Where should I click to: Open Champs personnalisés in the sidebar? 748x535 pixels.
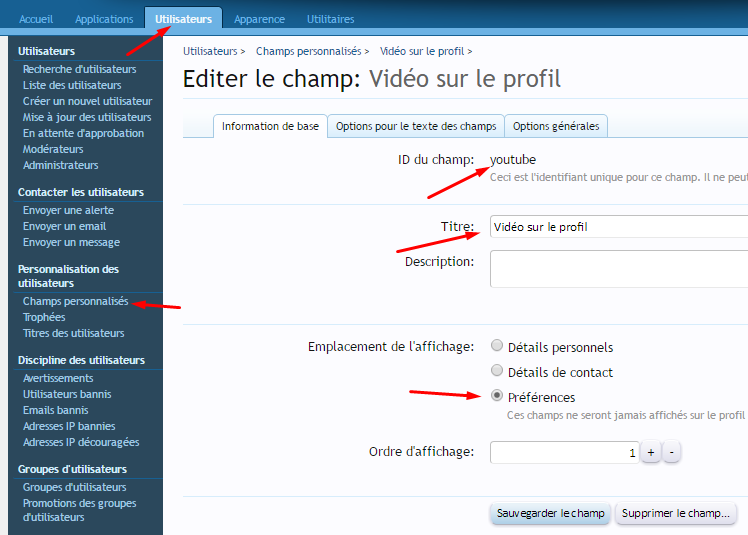[75, 301]
